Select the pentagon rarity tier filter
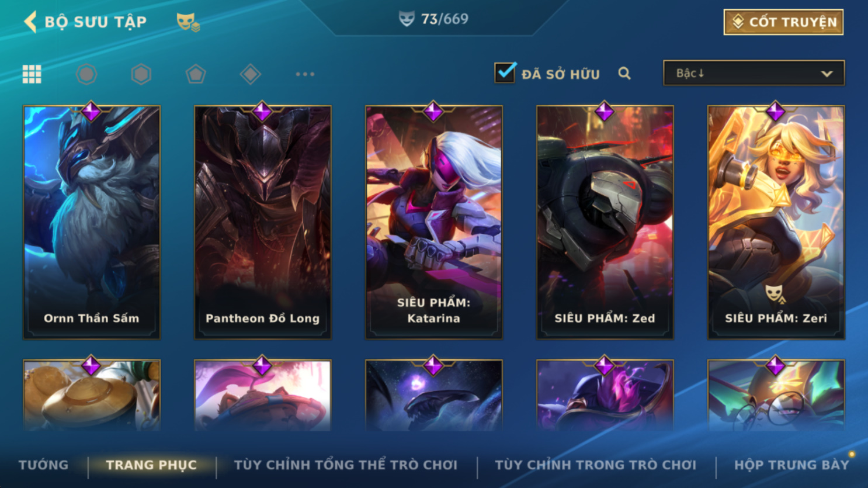This screenshot has width=868, height=488. 196,74
